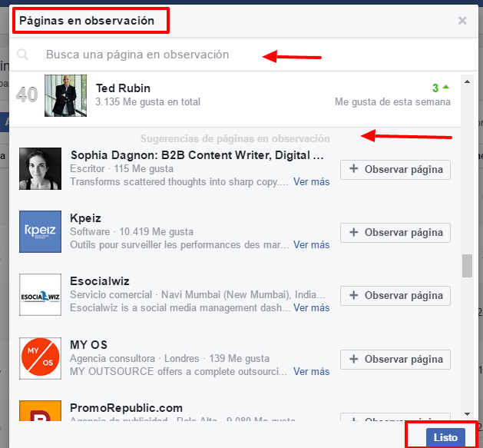Open the PromoRepublic.com logo thumbnail
The image size is (483, 448).
click(x=41, y=410)
